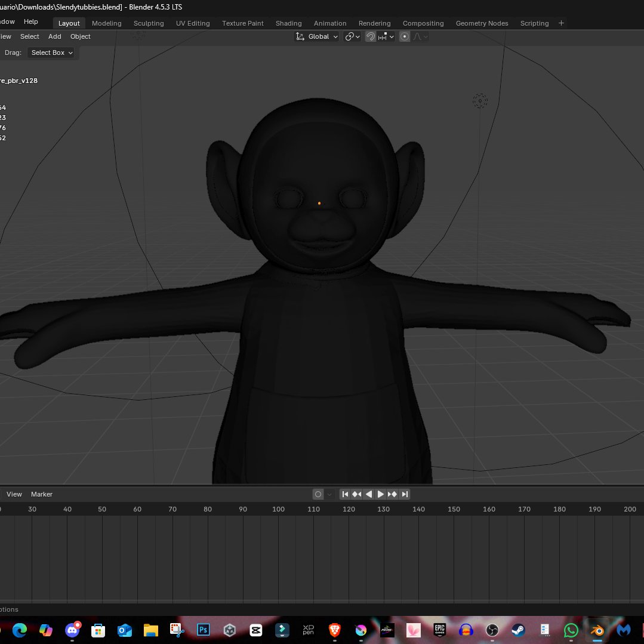Open Malwarebytes from taskbar
The width and height of the screenshot is (644, 644).
pos(624,630)
